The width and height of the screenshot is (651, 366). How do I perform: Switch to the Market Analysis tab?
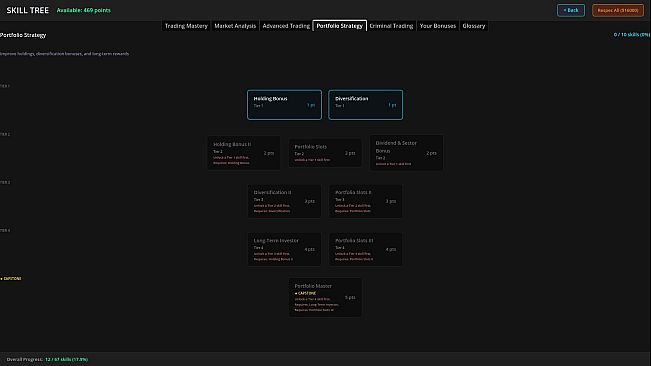click(235, 26)
